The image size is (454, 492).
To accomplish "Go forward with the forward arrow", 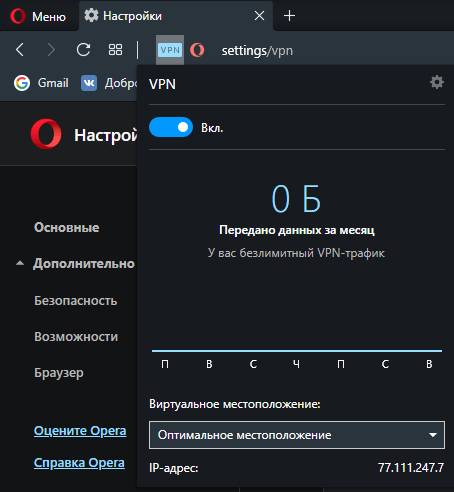I will (51, 50).
